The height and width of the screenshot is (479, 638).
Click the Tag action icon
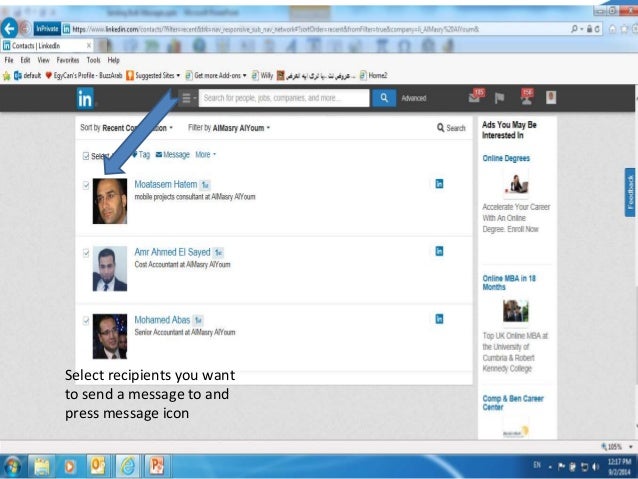click(x=134, y=155)
